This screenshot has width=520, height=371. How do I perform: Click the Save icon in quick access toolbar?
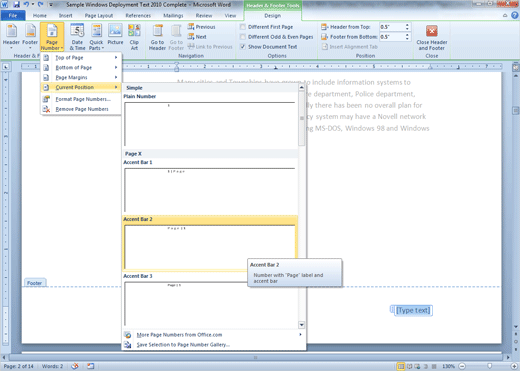(x=16, y=5)
